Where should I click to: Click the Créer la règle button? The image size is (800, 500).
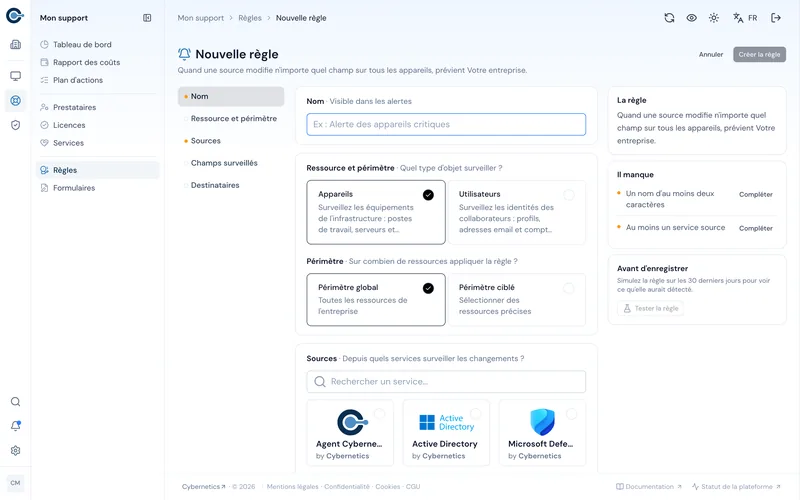coord(759,55)
